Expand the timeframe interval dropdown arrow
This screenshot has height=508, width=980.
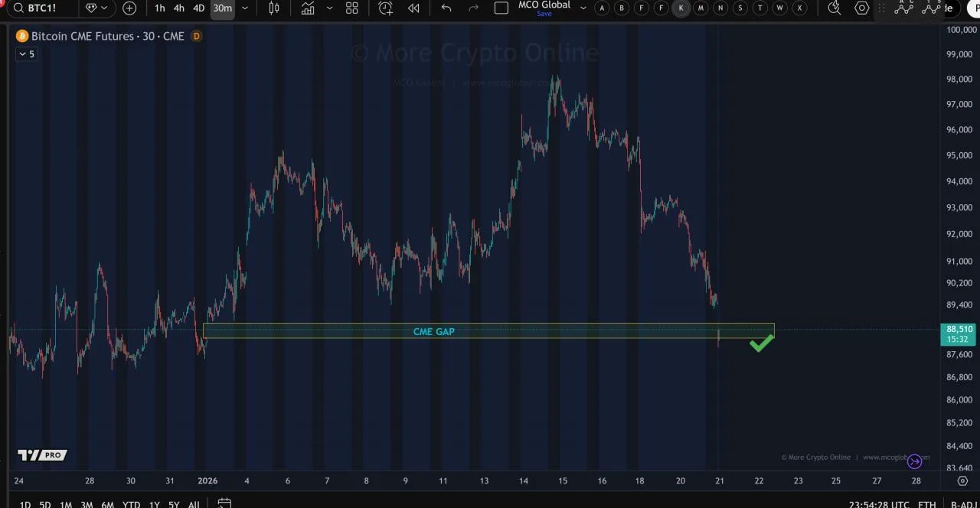(245, 8)
